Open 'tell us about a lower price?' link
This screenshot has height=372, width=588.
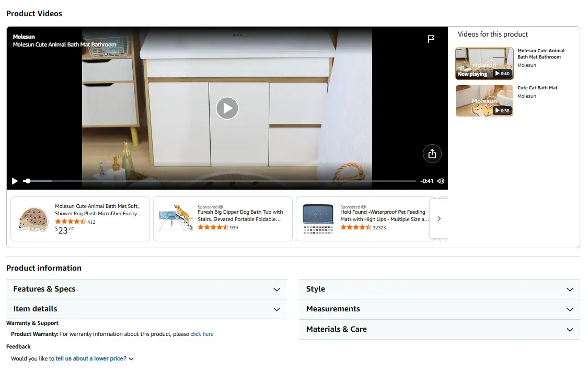coord(91,358)
